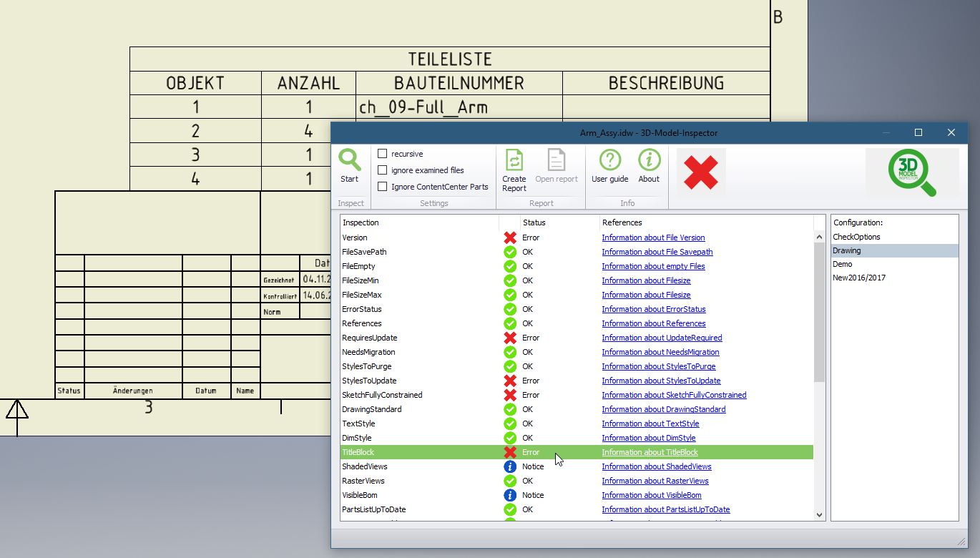The image size is (980, 558).
Task: Click the OK checkmark in TextStyle row
Action: click(510, 424)
